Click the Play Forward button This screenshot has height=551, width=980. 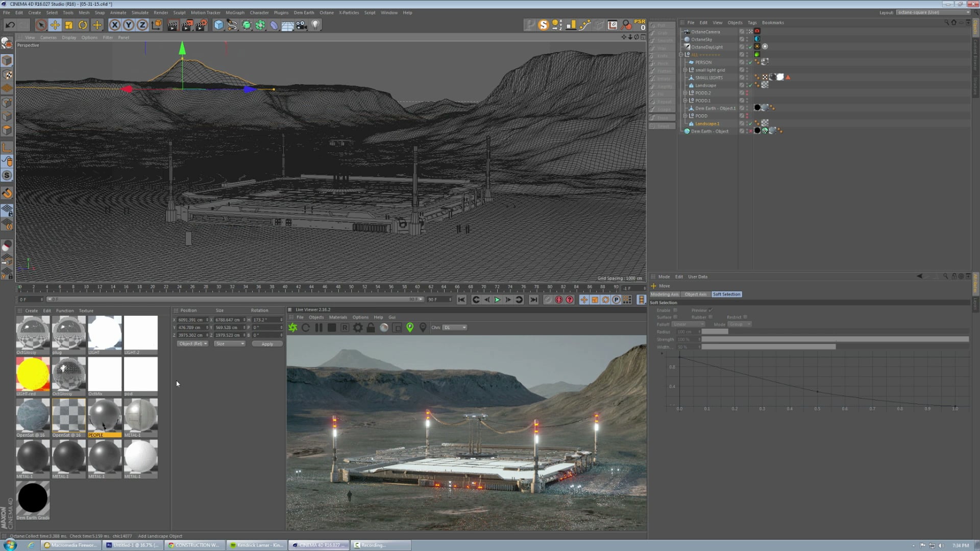click(497, 300)
